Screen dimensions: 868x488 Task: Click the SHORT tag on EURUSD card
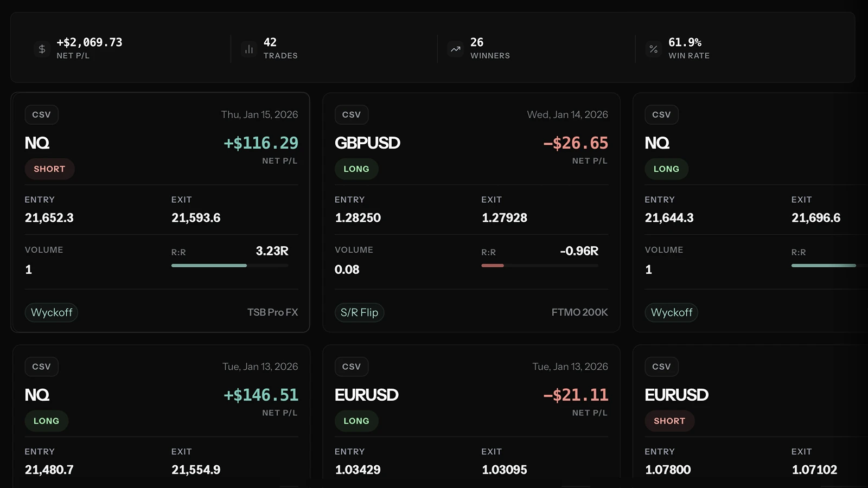[669, 421]
